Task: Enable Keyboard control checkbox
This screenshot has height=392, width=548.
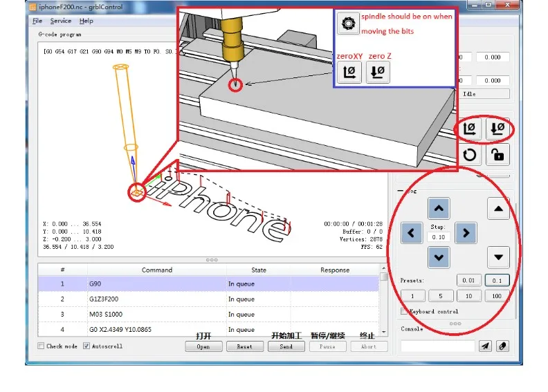Action: pos(404,311)
